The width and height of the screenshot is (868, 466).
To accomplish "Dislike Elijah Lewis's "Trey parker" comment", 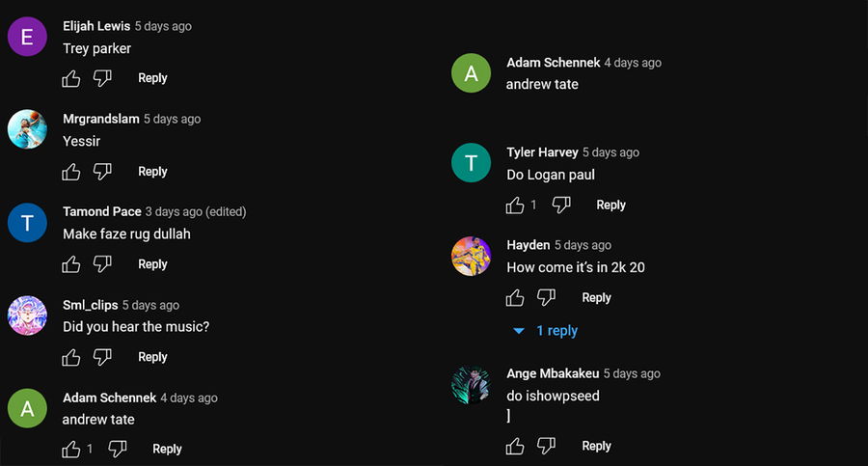I will pyautogui.click(x=102, y=78).
